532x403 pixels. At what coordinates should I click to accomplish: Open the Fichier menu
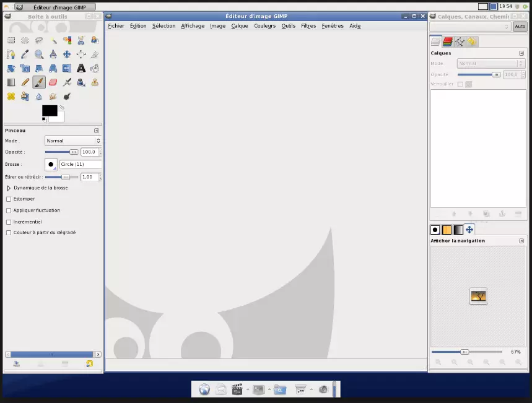pyautogui.click(x=116, y=26)
